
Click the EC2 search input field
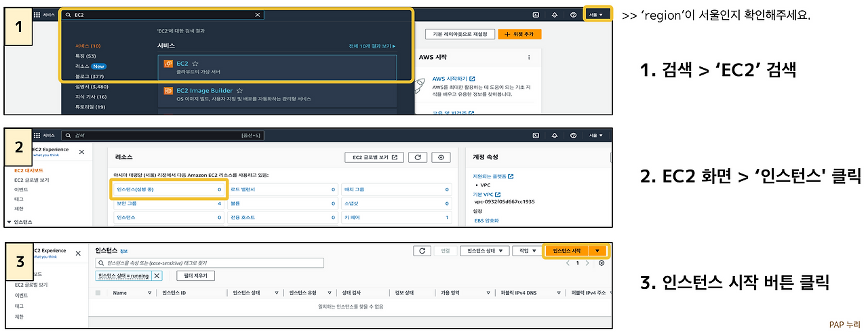click(x=162, y=14)
